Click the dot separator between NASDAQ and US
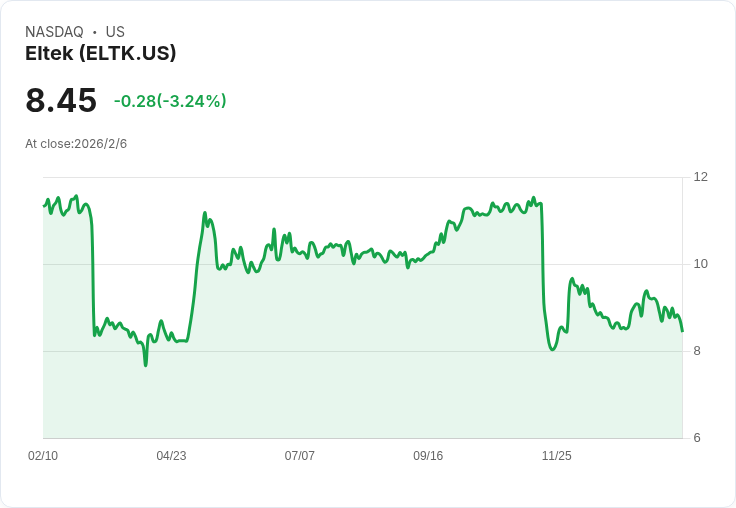This screenshot has width=736, height=508. pyautogui.click(x=94, y=32)
